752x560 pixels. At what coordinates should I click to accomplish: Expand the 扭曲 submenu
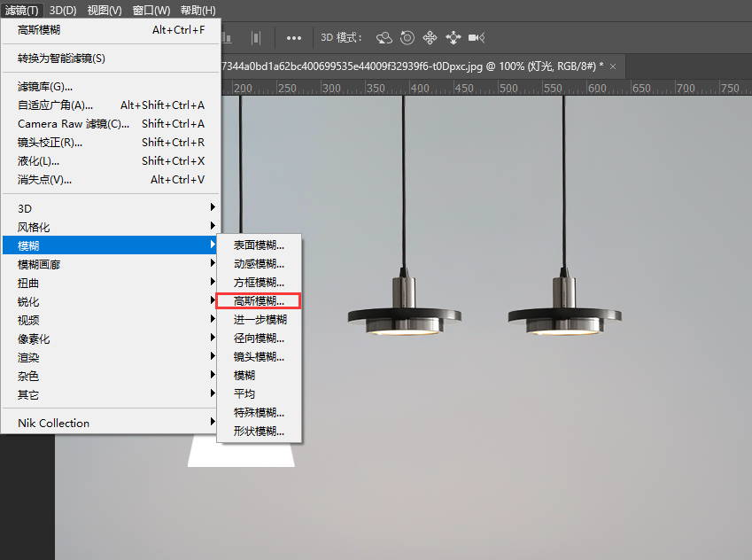click(111, 283)
